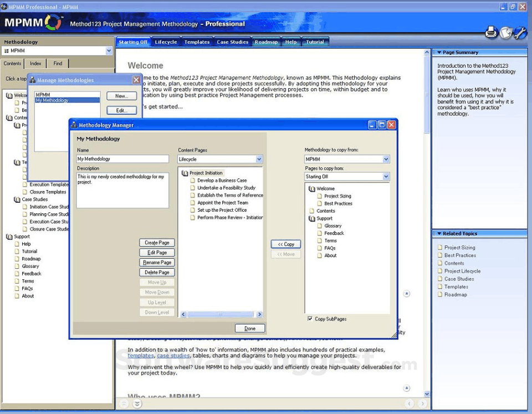Viewport: 532px width, 414px height.
Task: Click the Print icon in the top toolbar
Action: click(x=490, y=32)
